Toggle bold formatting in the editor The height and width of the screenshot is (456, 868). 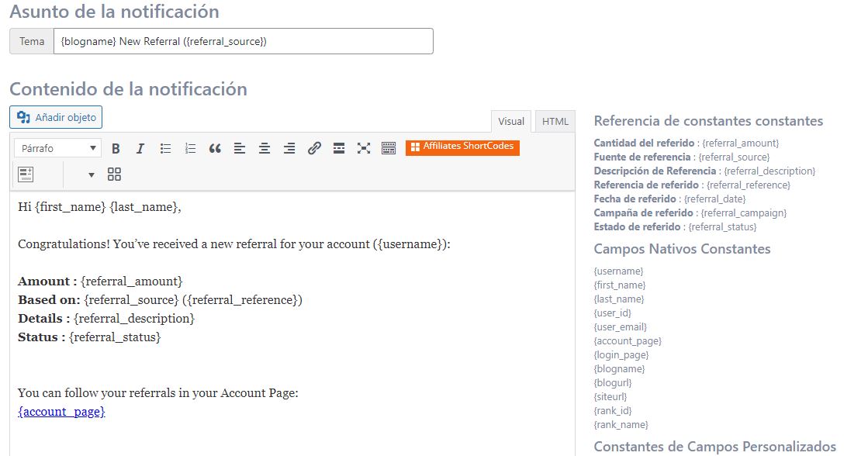coord(116,148)
